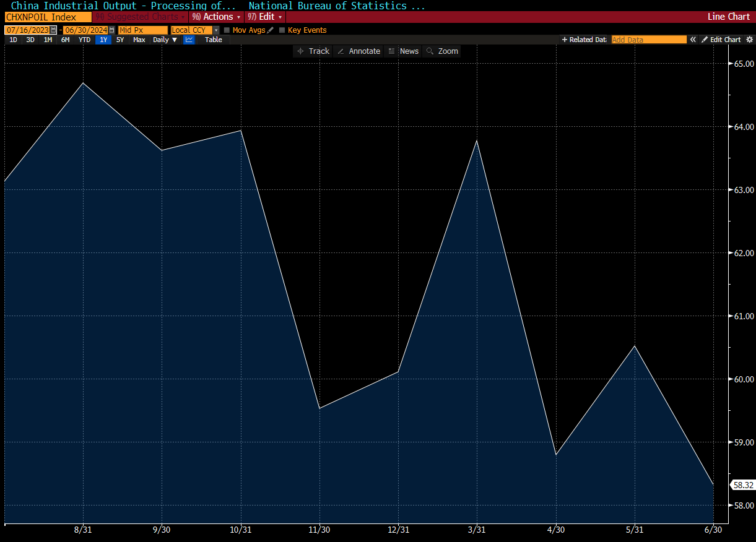756x542 pixels.
Task: Tick the Key Events checkbox
Action: [x=282, y=30]
